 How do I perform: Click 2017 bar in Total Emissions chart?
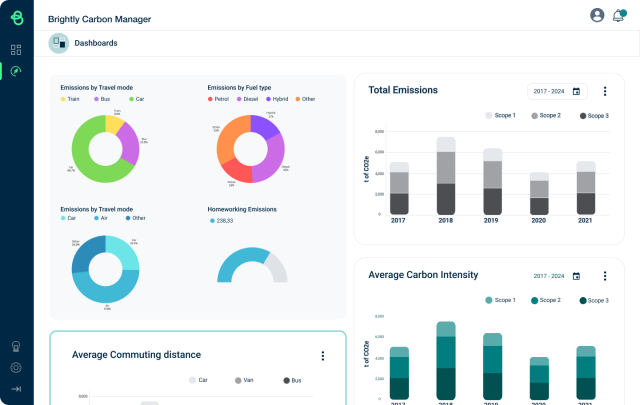[399, 188]
